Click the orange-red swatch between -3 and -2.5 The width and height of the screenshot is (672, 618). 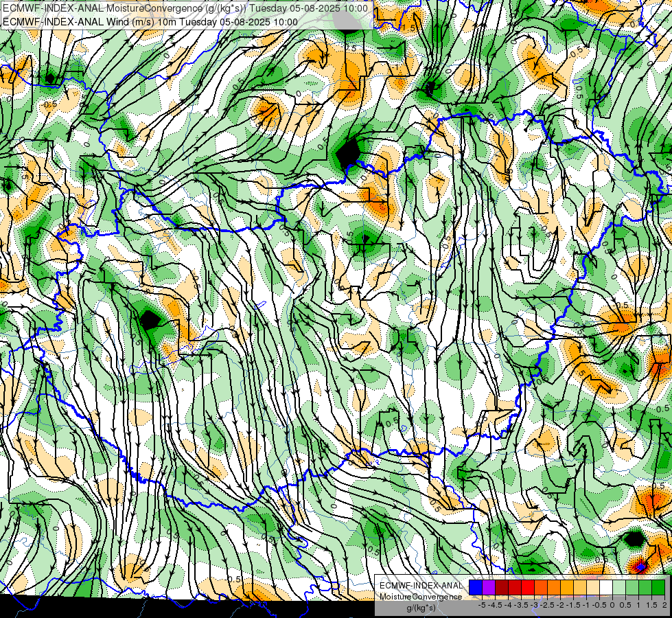pos(541,588)
